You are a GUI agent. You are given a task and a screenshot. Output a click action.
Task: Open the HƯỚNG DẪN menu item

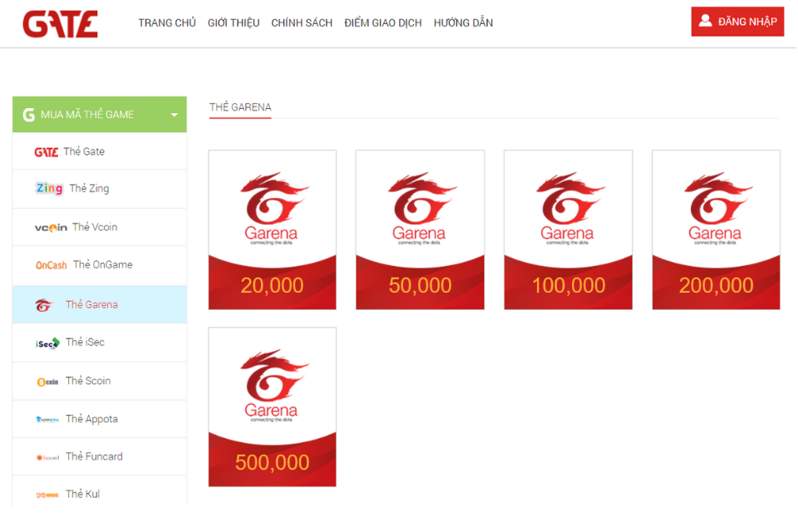click(463, 23)
